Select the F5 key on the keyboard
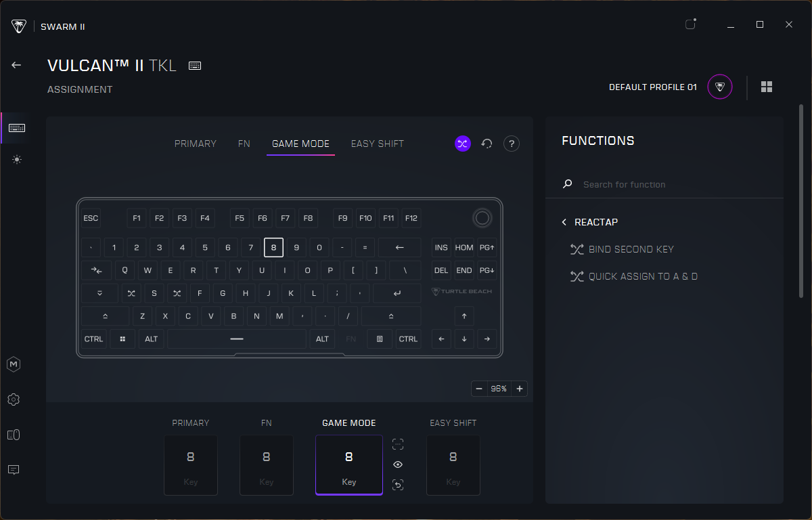 pos(240,218)
